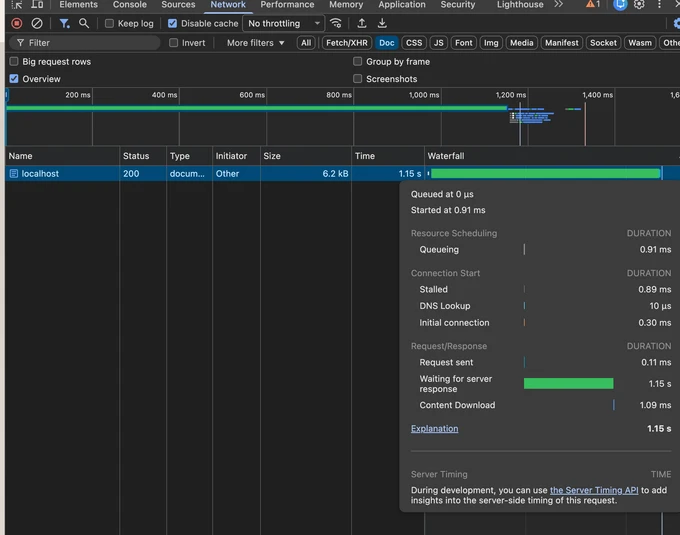Open the No throttling dropdown
The image size is (680, 535).
coord(284,23)
